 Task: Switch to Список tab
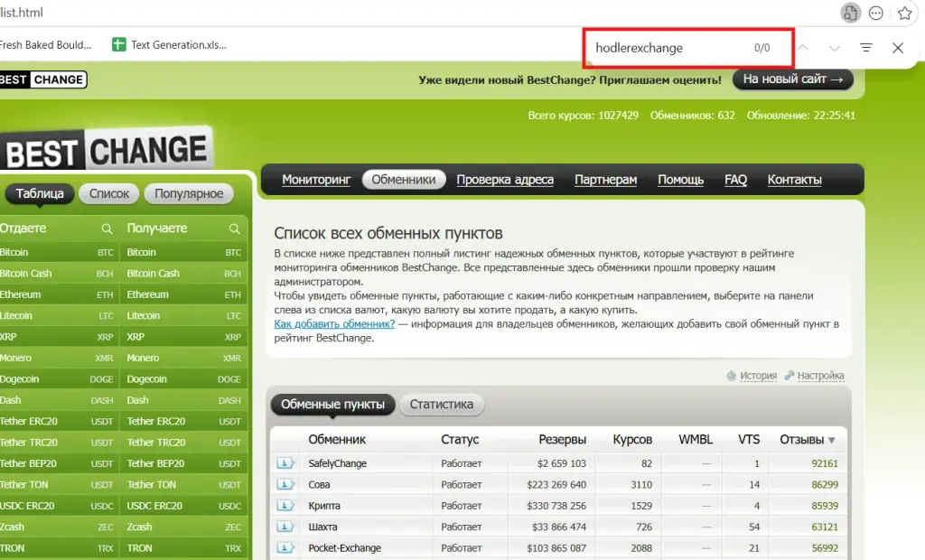(109, 193)
